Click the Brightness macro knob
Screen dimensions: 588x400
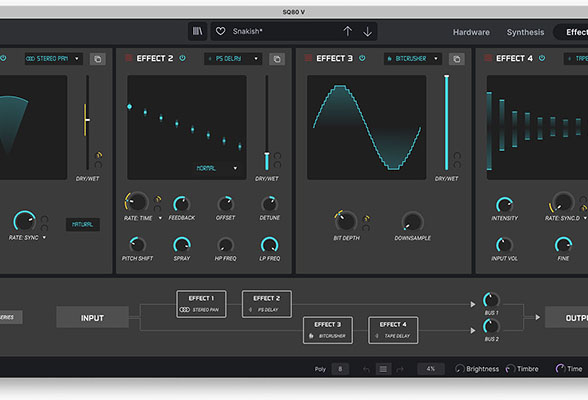[459, 369]
